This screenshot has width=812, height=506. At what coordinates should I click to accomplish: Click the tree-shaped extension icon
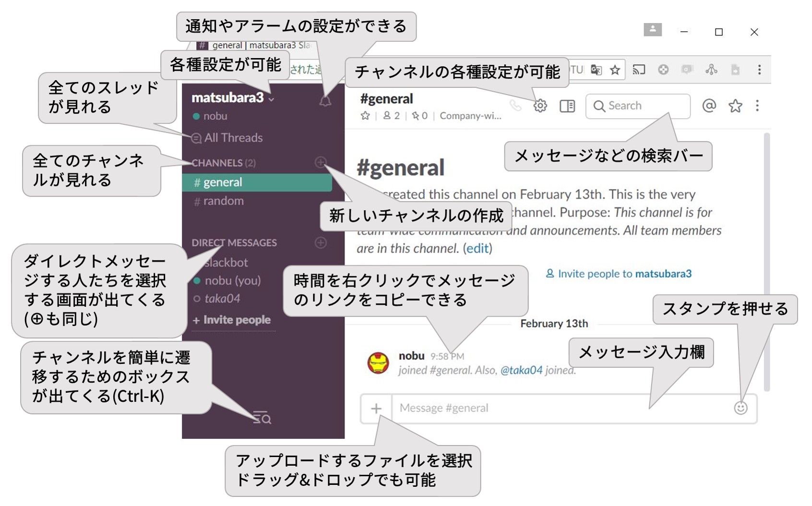[711, 70]
